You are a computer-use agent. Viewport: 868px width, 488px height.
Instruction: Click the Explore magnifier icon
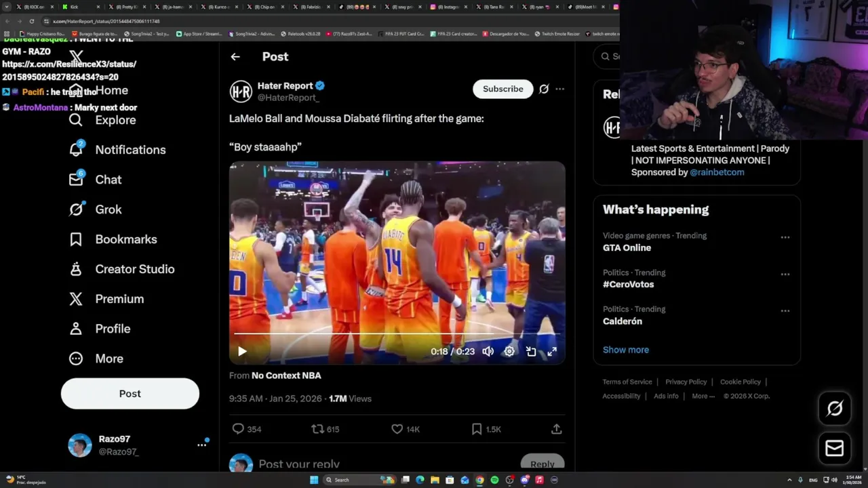tap(76, 120)
